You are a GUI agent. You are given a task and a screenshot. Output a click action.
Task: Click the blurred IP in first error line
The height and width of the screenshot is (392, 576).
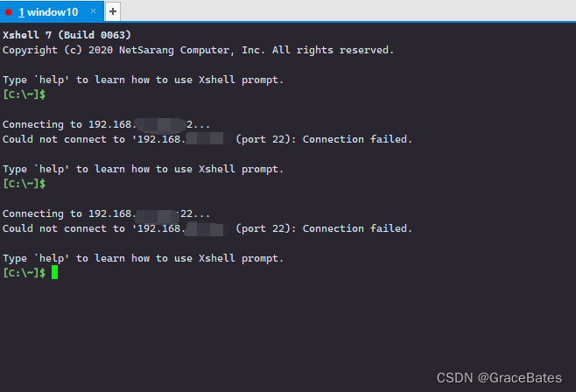[x=208, y=139]
